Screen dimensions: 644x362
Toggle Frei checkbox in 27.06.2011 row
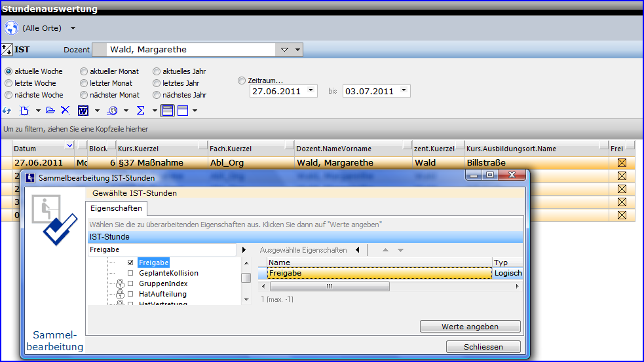[622, 163]
